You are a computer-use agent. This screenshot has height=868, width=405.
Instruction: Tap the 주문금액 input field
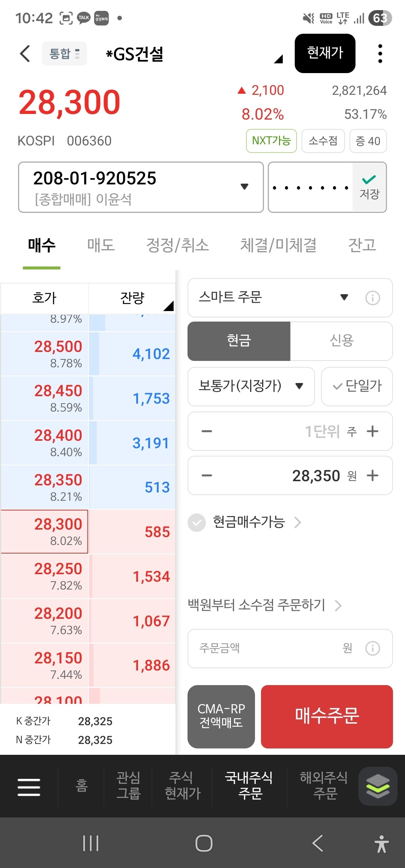coord(290,648)
